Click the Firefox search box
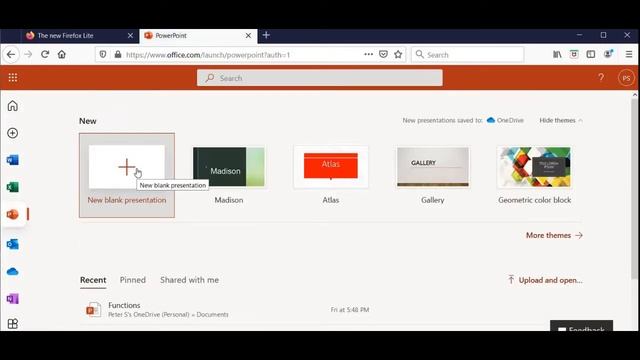Viewport: 640px width, 360px height. [467, 54]
